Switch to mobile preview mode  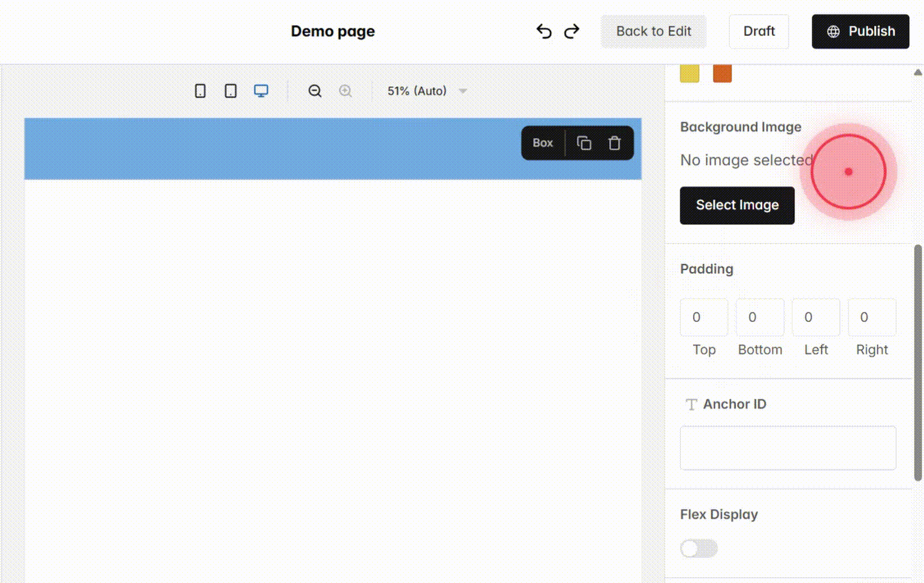tap(200, 90)
